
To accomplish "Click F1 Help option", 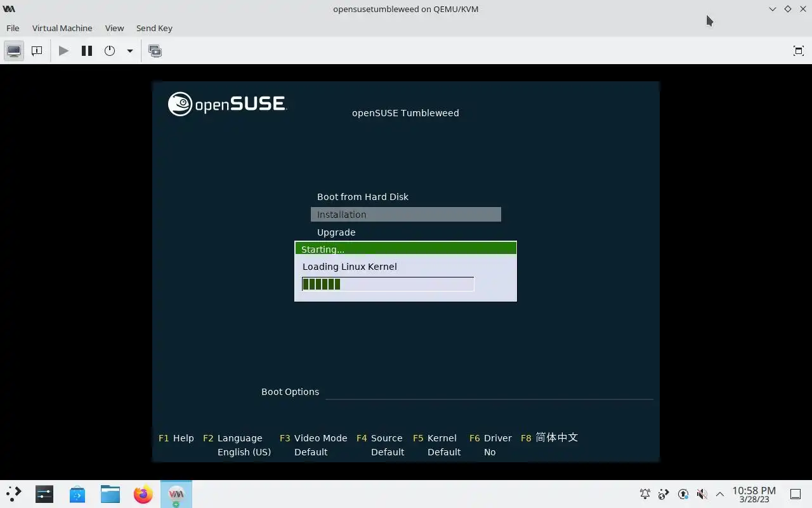I will coord(176,438).
